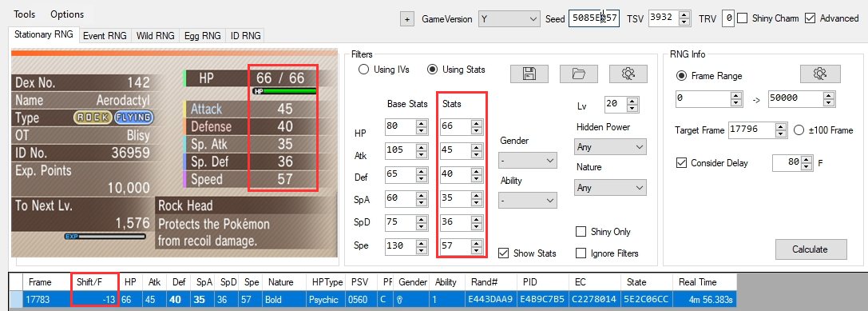Switch to the Event RNG tab
Image resolution: width=868 pixels, height=311 pixels.
click(105, 36)
